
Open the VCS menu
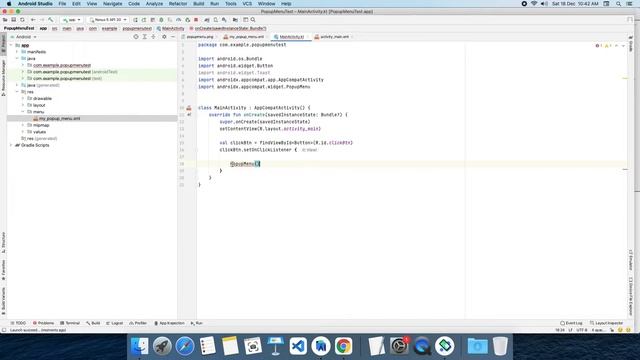(247, 4)
